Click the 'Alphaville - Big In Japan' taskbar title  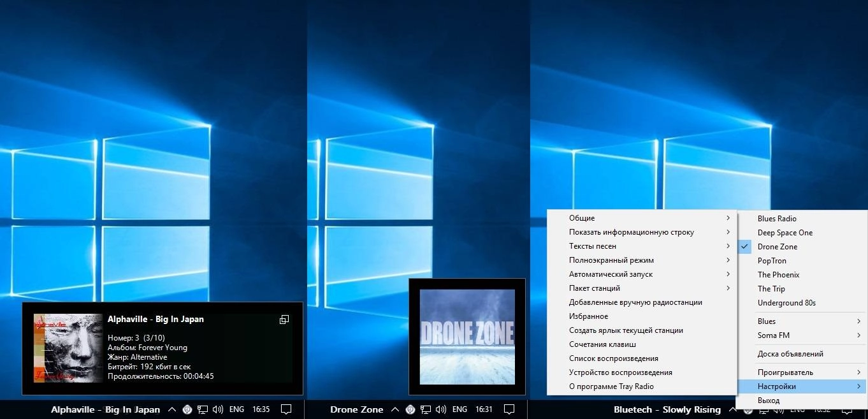click(106, 409)
